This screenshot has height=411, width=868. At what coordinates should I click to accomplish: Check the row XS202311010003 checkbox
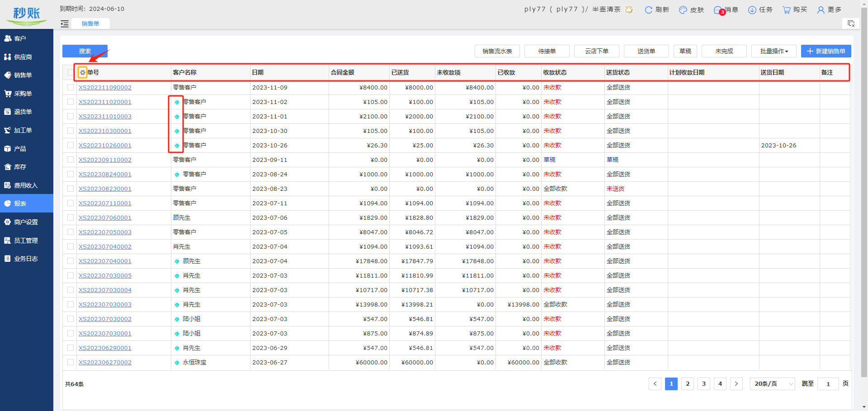(x=71, y=116)
